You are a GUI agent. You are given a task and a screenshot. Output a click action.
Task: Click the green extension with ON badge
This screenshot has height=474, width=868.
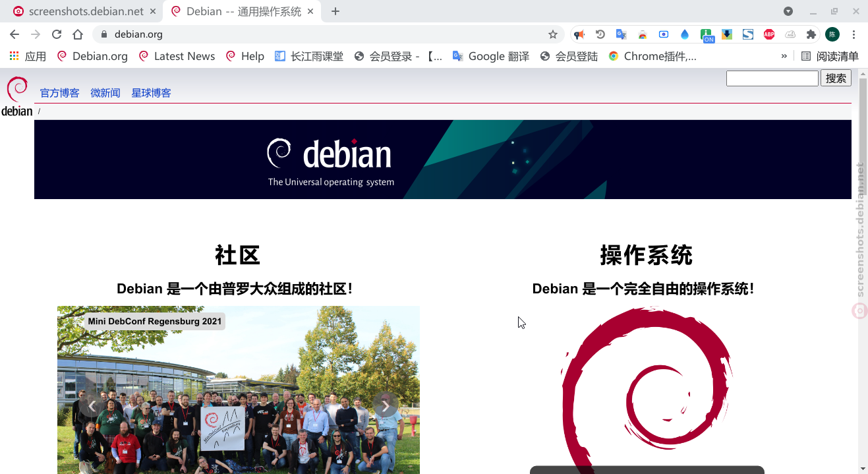coord(707,35)
